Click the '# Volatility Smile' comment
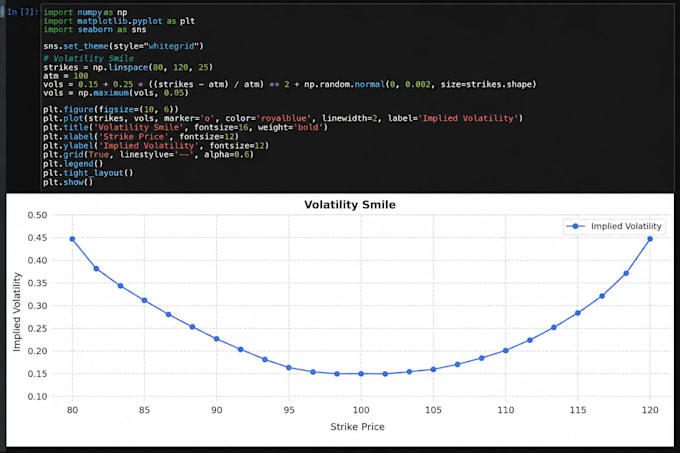Image resolution: width=680 pixels, height=453 pixels. [88, 59]
